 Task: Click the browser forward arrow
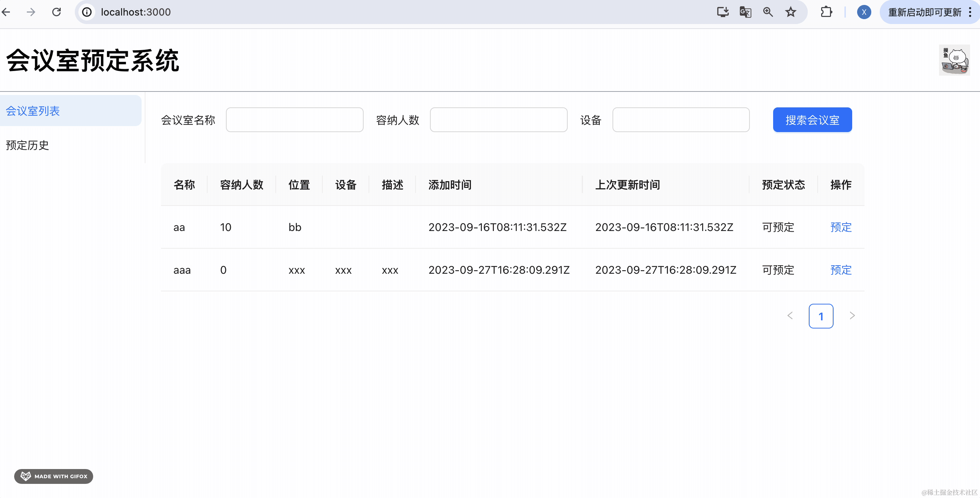(x=31, y=12)
